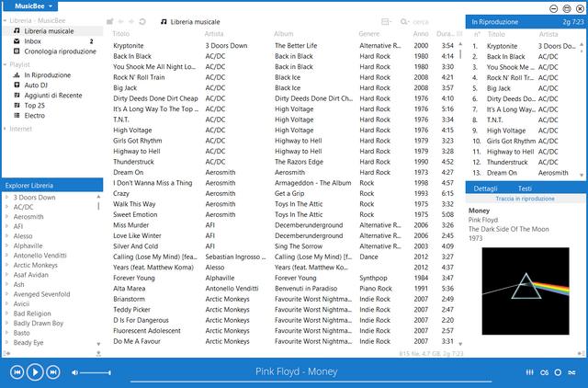Expand the Aerosmith artist in Explorer

click(x=6, y=216)
